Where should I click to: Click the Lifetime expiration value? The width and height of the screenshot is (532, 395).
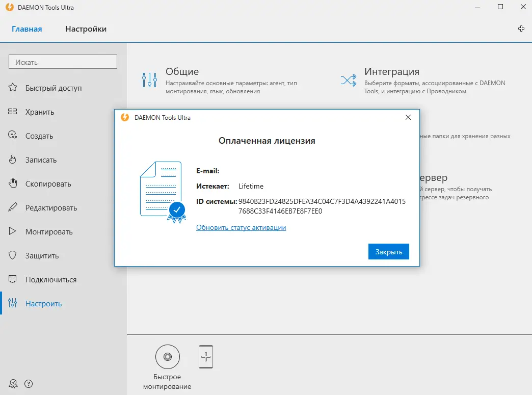[x=251, y=186]
